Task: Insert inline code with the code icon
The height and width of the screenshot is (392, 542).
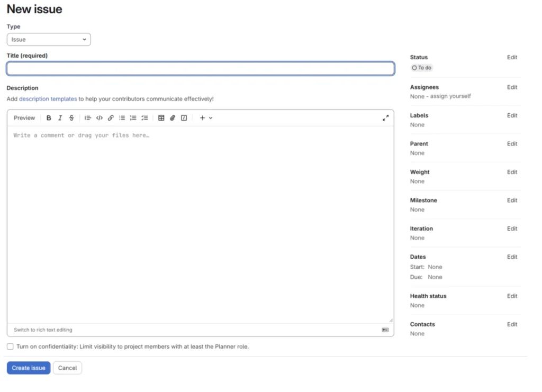Action: pos(99,118)
